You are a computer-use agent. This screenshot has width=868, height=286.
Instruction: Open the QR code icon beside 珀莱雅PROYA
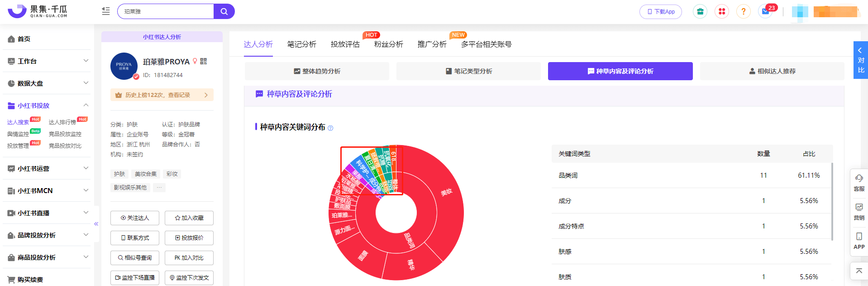pos(204,61)
